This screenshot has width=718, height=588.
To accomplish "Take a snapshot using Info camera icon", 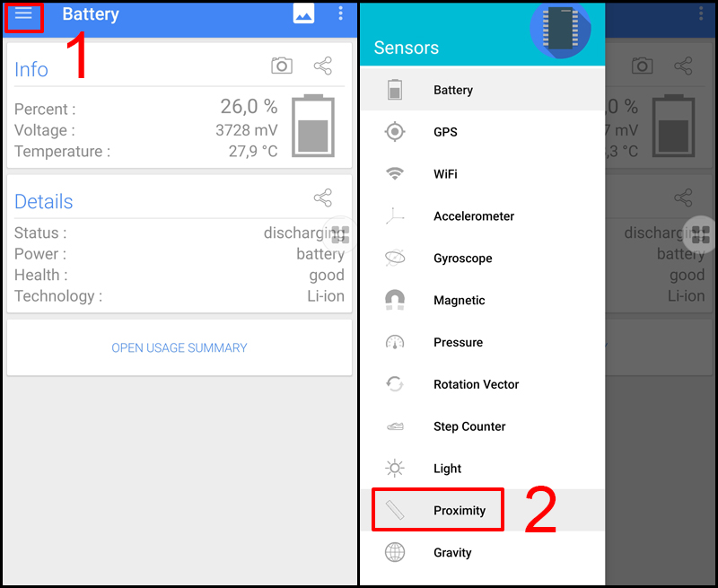I will 282,66.
